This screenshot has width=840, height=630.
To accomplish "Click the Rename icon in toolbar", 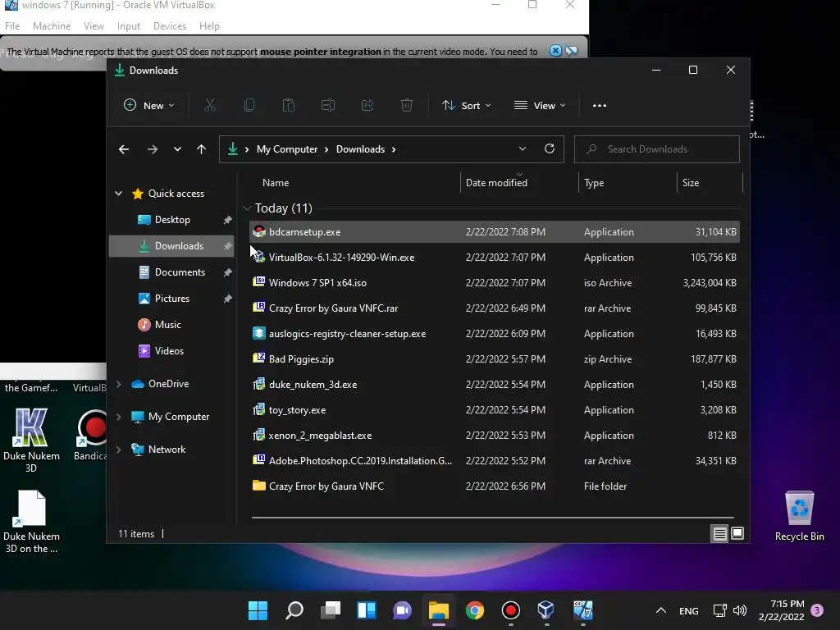I will 328,106.
